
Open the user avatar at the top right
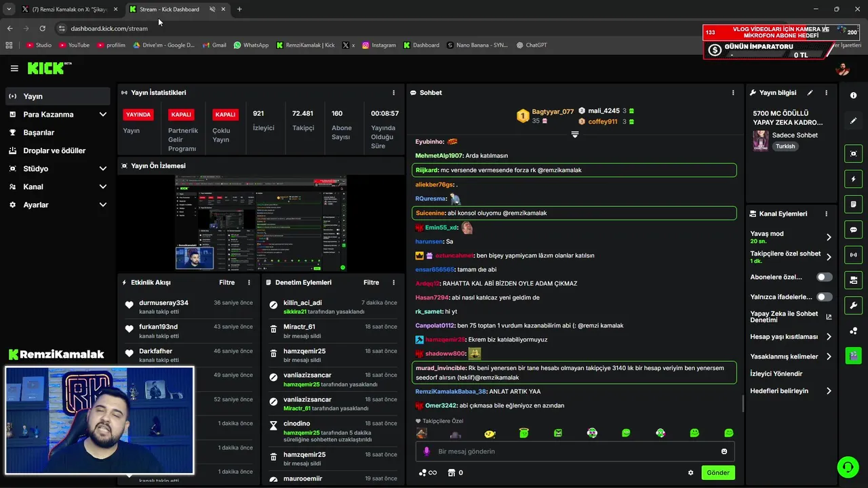[843, 68]
